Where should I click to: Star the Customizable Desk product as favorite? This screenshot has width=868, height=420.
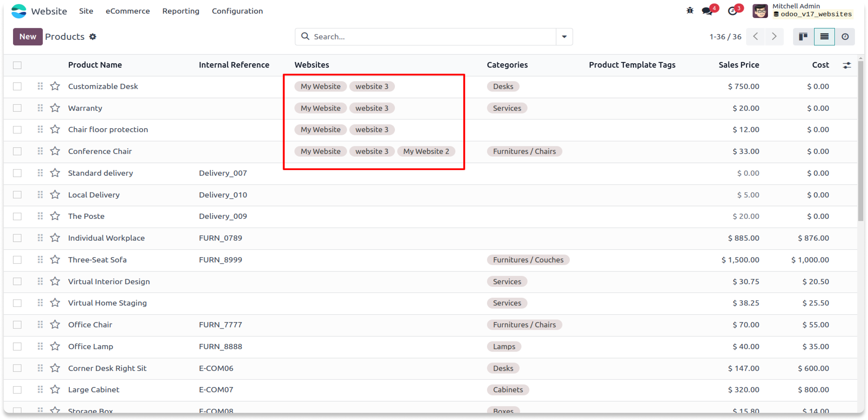pos(55,86)
